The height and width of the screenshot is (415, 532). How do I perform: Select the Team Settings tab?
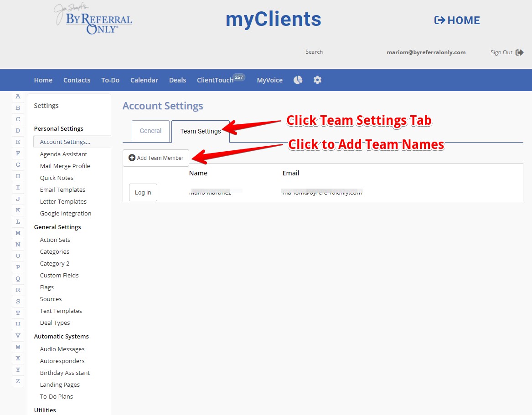201,131
